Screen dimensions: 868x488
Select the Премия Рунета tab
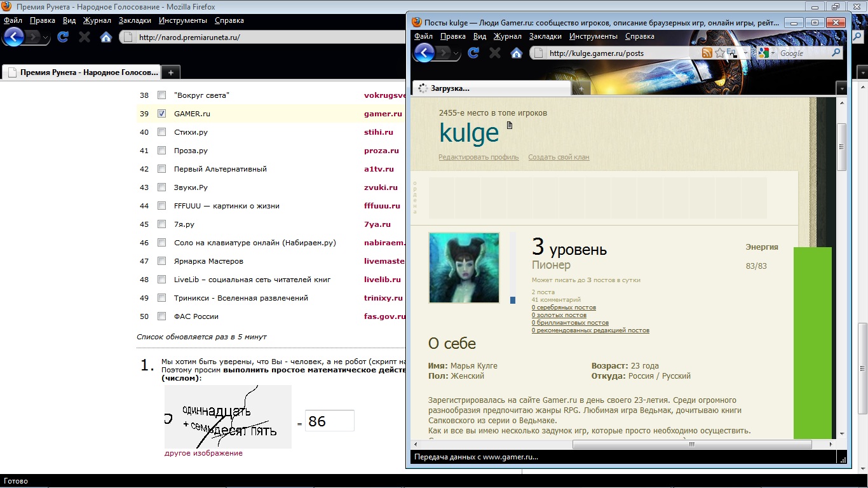pyautogui.click(x=81, y=72)
